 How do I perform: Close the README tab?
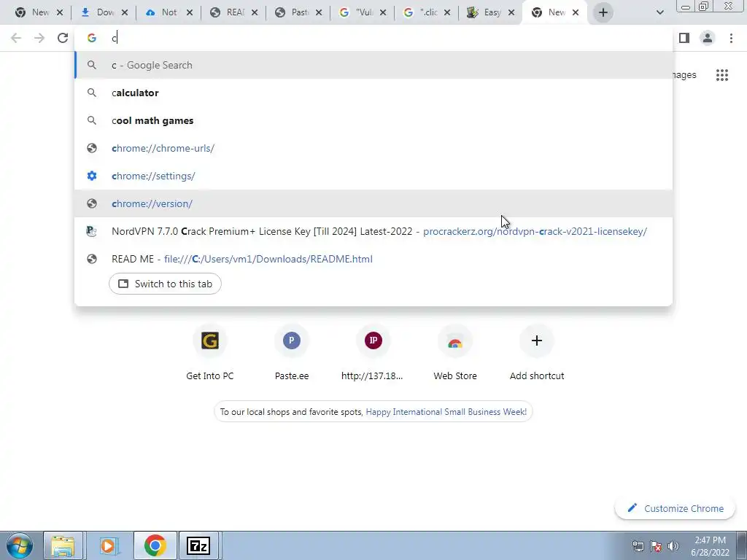pyautogui.click(x=255, y=12)
